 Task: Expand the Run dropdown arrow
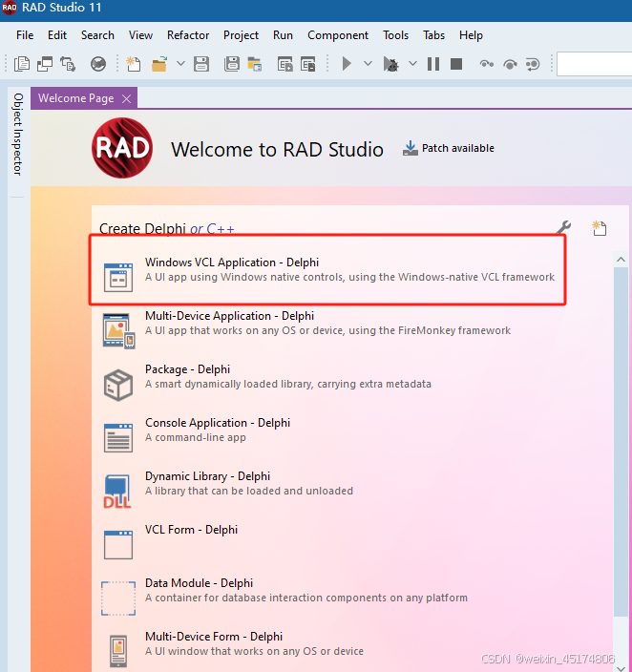click(x=368, y=64)
